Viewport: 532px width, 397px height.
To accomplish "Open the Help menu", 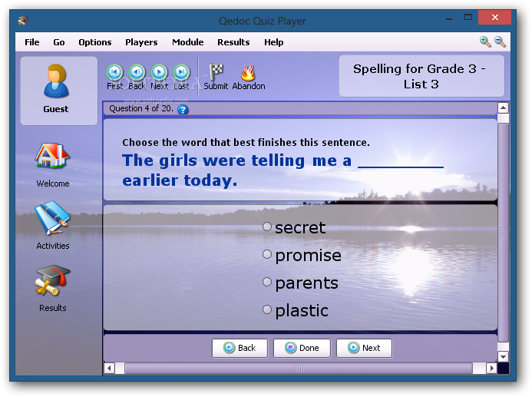I will (x=274, y=42).
